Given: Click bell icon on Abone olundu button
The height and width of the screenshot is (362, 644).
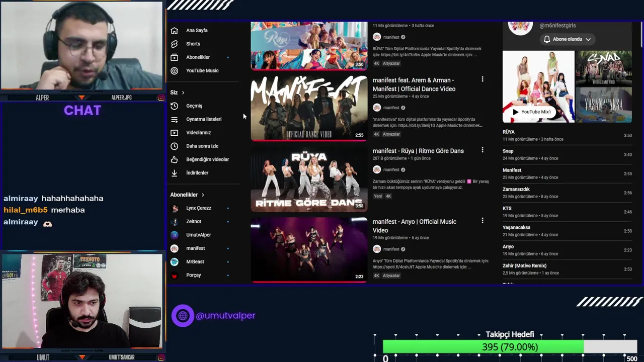Looking at the screenshot, I should 547,39.
